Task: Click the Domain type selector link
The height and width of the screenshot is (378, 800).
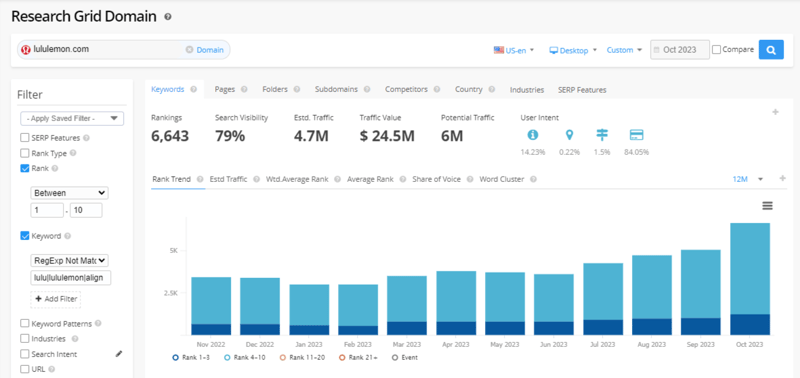Action: [x=210, y=50]
